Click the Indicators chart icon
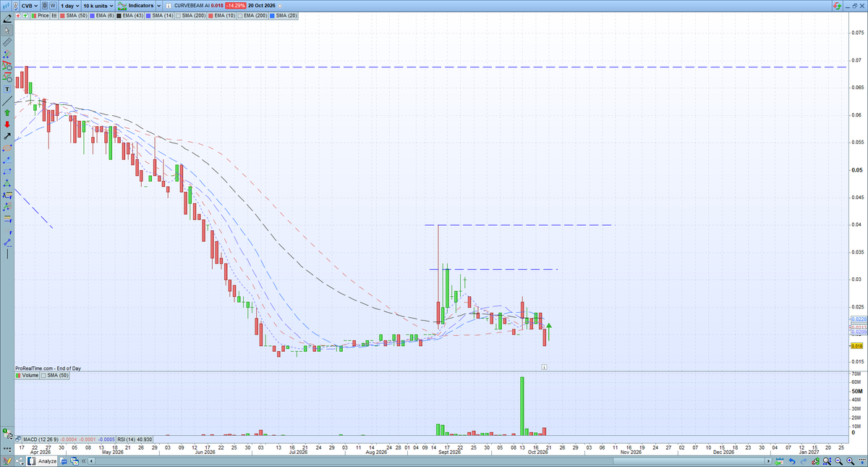 122,5
